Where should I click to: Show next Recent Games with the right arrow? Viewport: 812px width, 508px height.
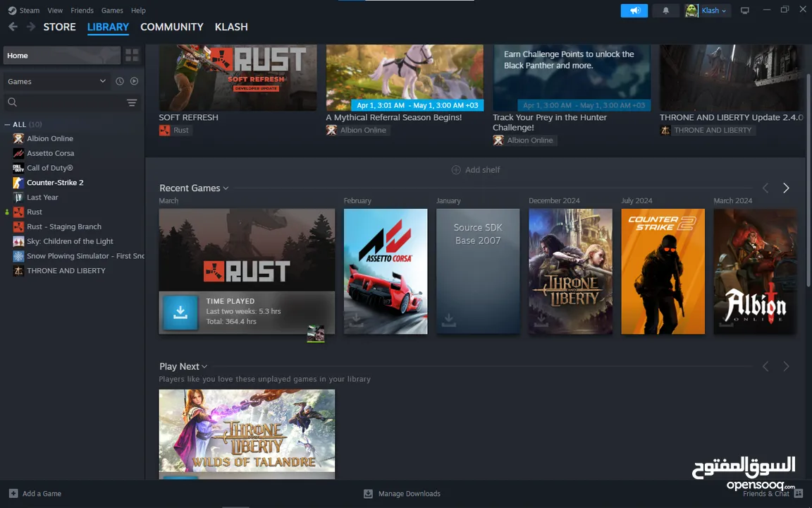(786, 188)
